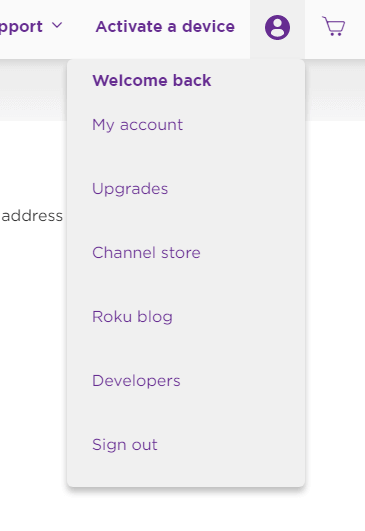
Task: Choose the Sign out menu option
Action: (x=125, y=445)
